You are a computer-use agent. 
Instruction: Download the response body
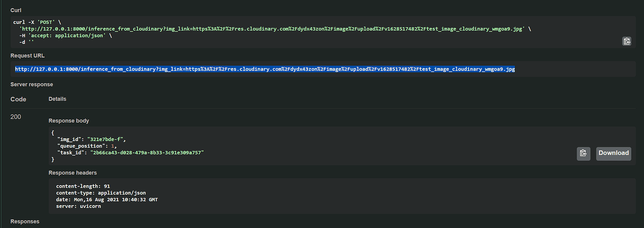click(614, 153)
